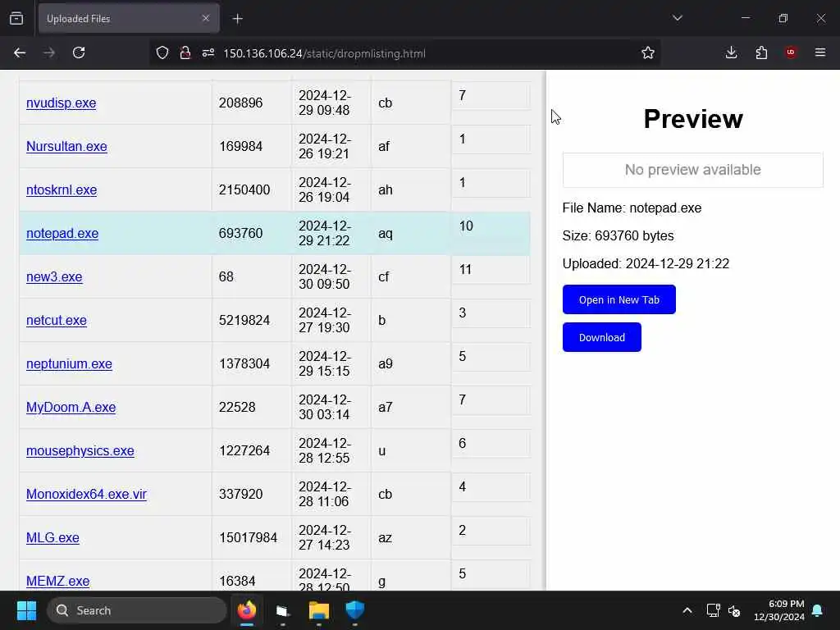840x630 pixels.
Task: Click the small file manager taskbar icon
Action: pyautogui.click(x=282, y=610)
